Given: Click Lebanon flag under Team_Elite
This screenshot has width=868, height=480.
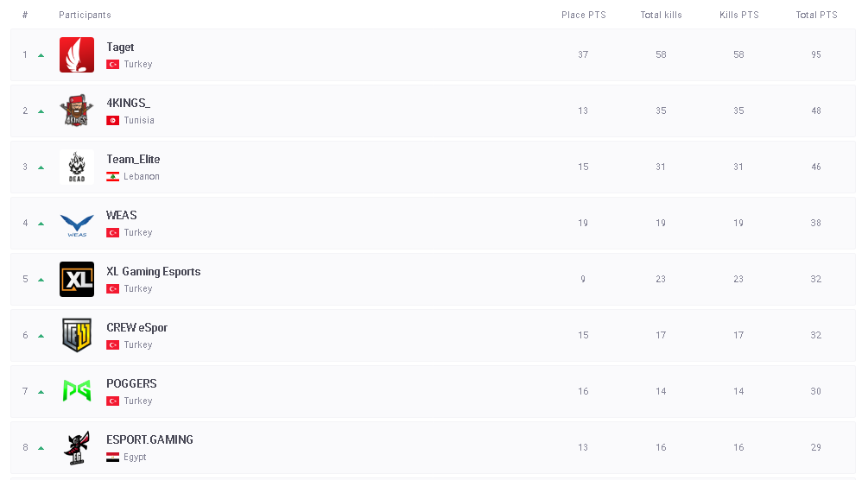Looking at the screenshot, I should pyautogui.click(x=112, y=177).
